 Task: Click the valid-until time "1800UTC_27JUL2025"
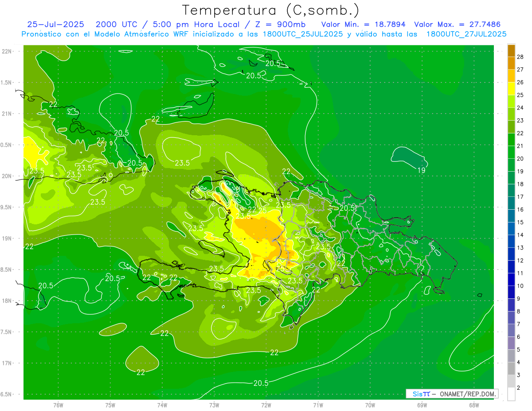coord(466,34)
